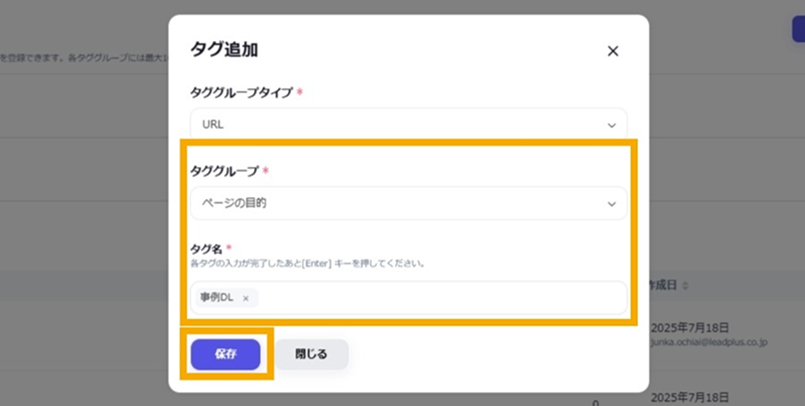This screenshot has height=406, width=805.
Task: Click the 作成日 column sort icon
Action: pyautogui.click(x=685, y=286)
